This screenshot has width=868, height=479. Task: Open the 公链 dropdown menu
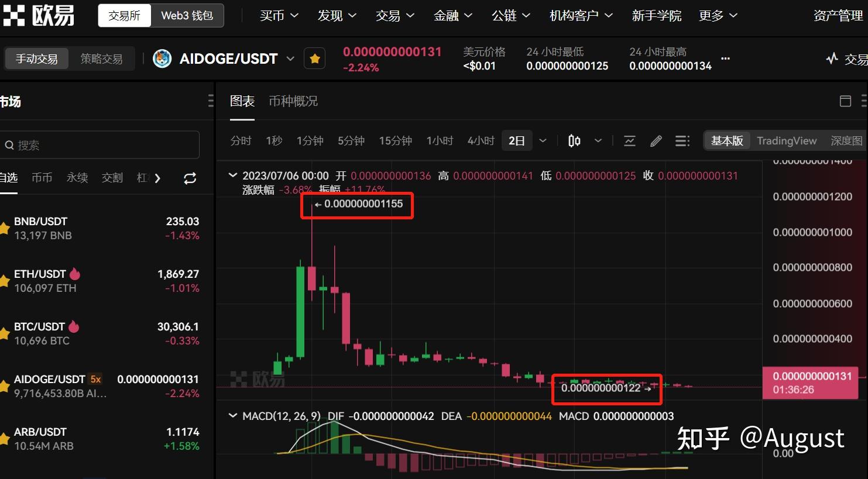[511, 16]
